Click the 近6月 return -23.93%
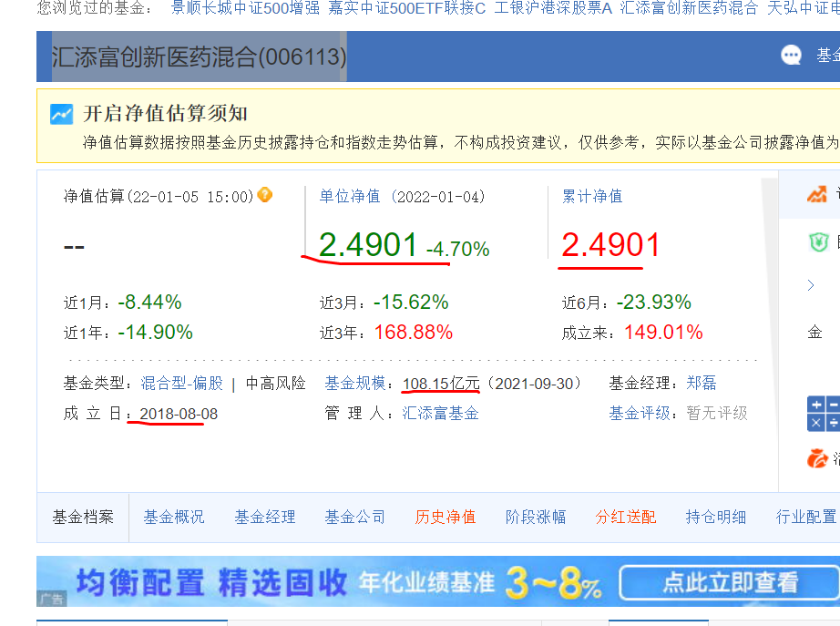 [x=653, y=303]
